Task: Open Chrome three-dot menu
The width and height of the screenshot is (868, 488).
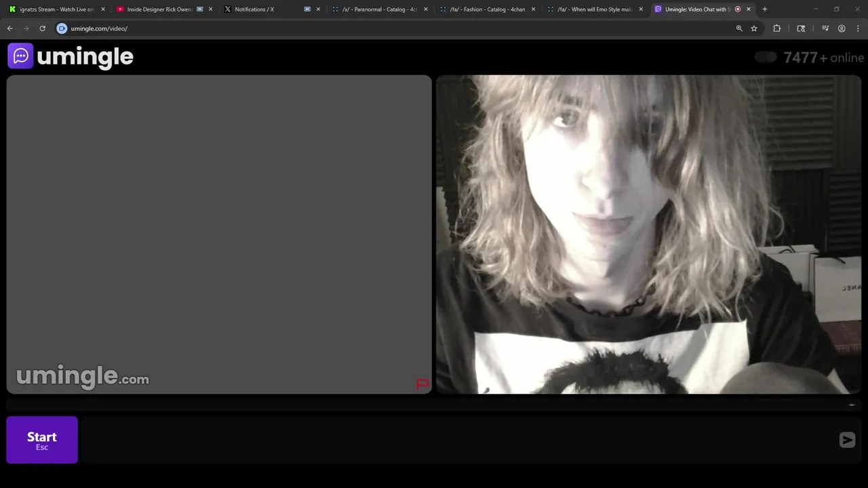Action: [x=858, y=28]
